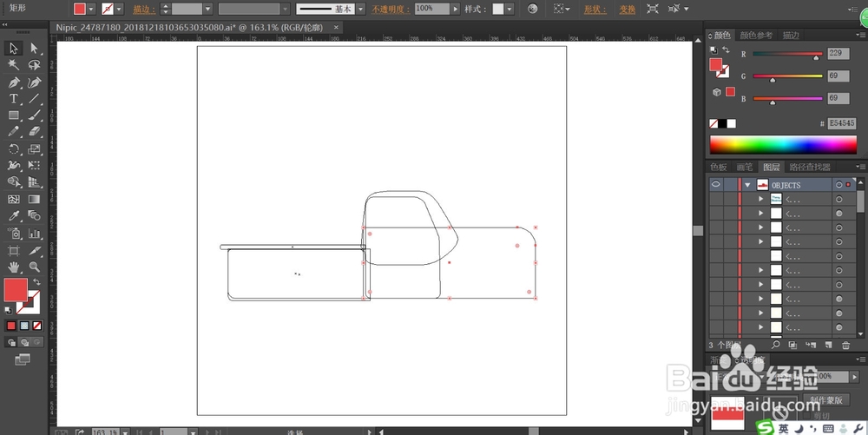Select the Pencil tool
The width and height of the screenshot is (868, 435).
pos(13,132)
